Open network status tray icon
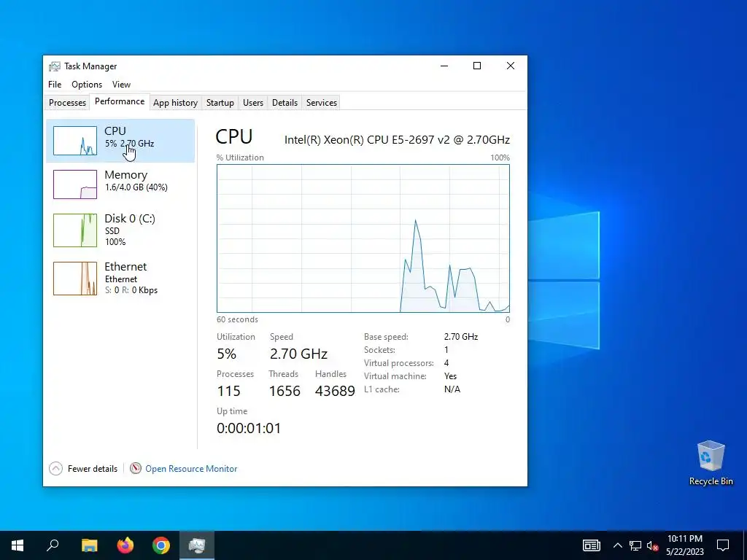 (635, 545)
